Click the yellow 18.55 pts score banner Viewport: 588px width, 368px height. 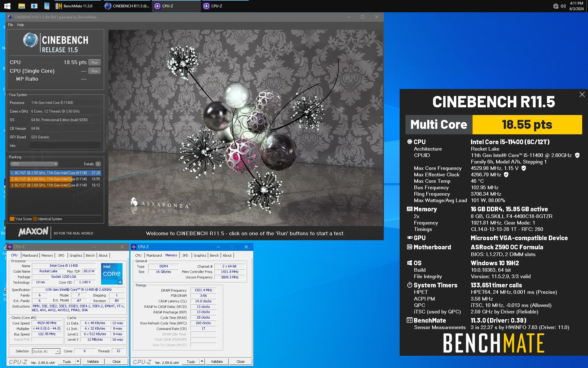527,125
